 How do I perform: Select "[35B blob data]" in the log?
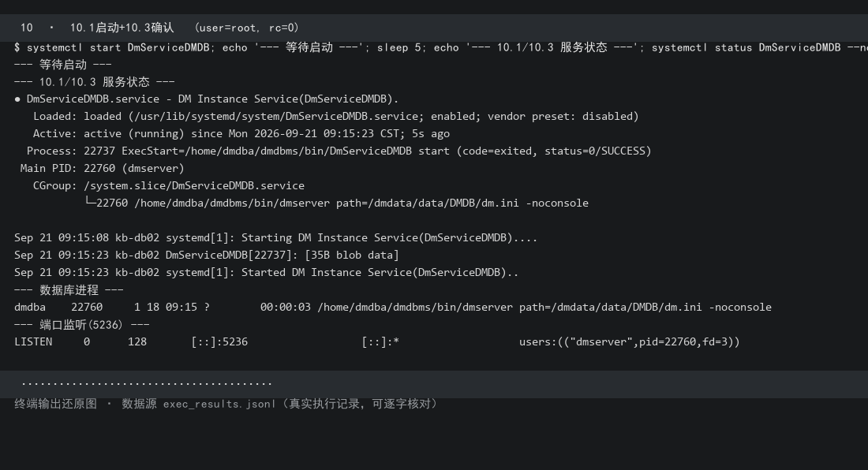tap(351, 255)
